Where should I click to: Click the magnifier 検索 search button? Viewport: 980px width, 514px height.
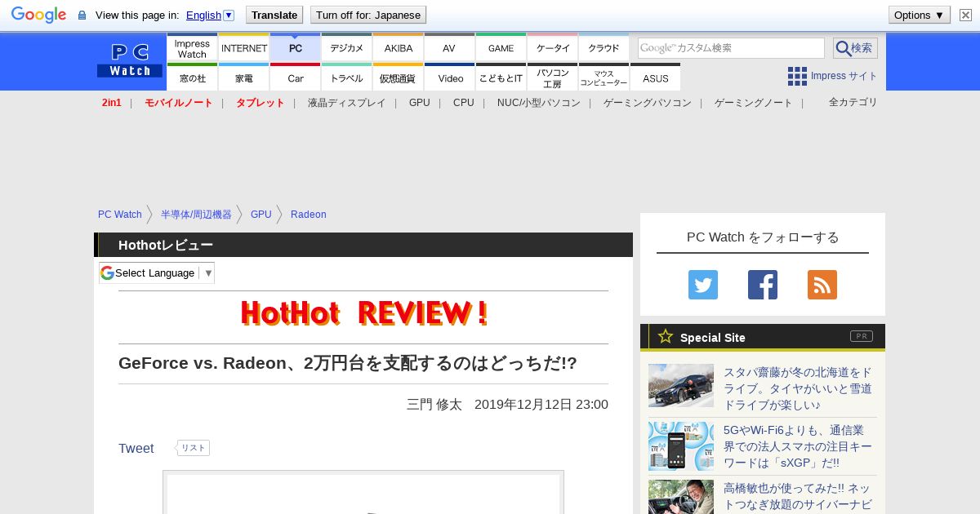(x=855, y=48)
